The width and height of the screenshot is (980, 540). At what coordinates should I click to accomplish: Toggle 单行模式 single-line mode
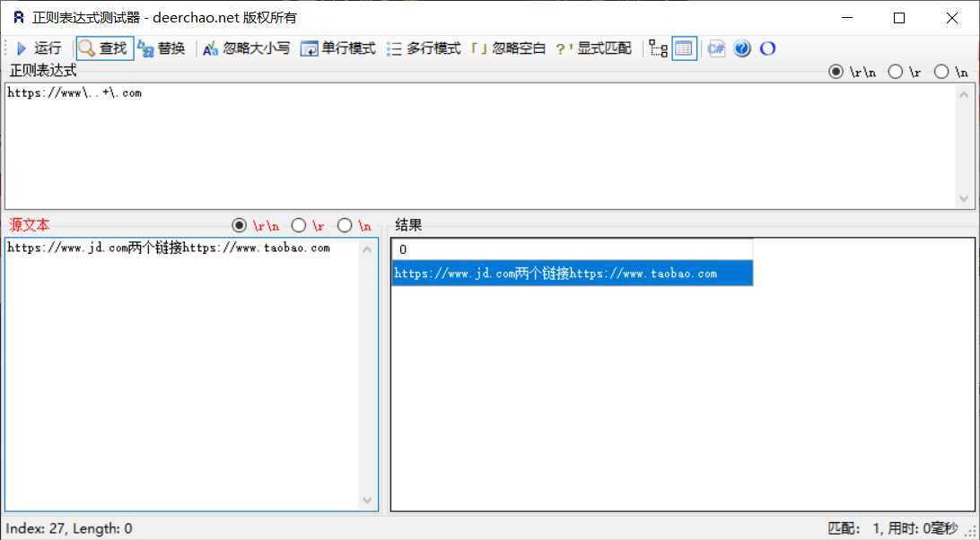338,48
